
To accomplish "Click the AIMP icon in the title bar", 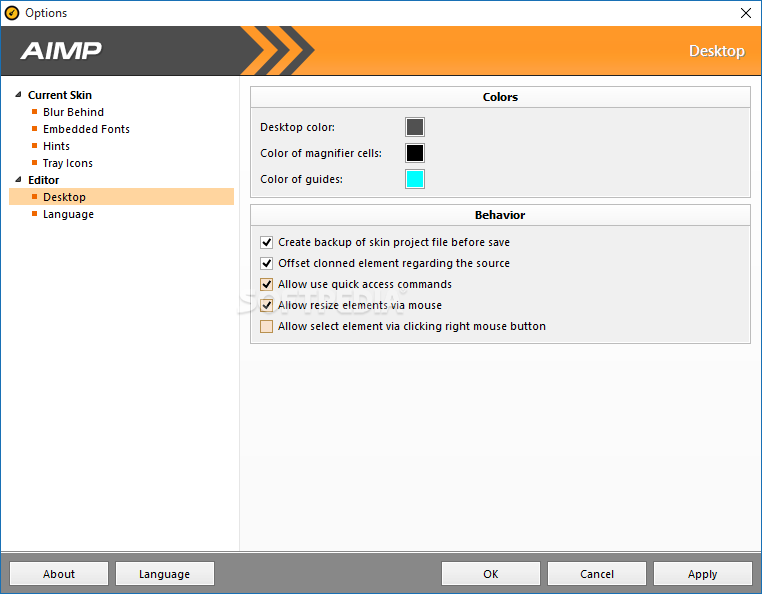I will coord(12,13).
